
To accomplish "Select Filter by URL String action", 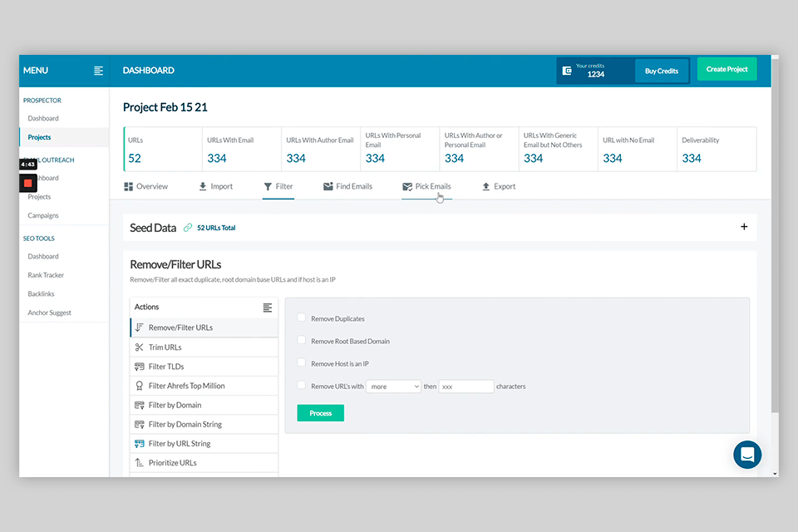I will (x=204, y=443).
